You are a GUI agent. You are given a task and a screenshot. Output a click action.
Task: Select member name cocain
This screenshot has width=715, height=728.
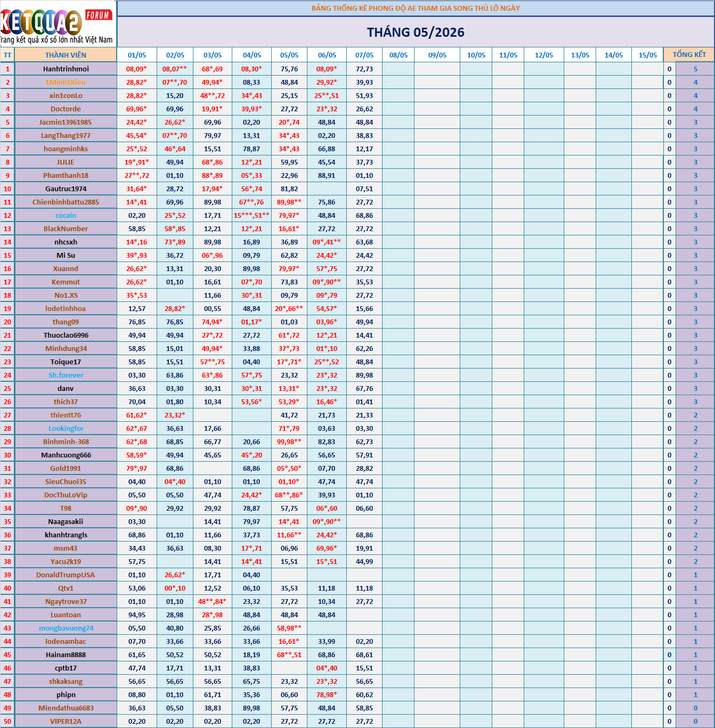click(66, 215)
